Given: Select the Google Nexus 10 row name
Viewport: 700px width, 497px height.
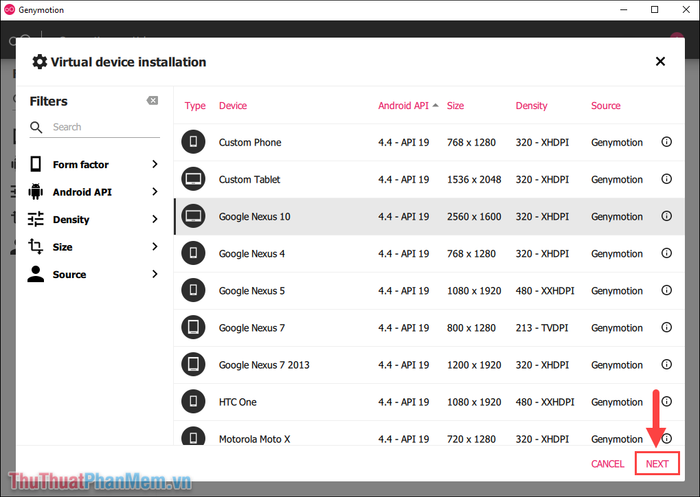Looking at the screenshot, I should pos(254,217).
